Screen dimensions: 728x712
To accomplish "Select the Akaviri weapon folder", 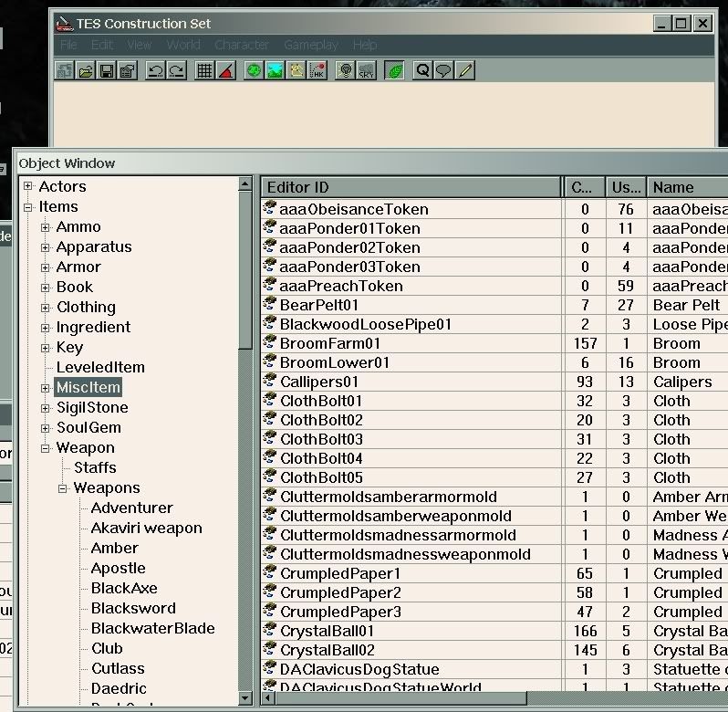I will click(x=146, y=529).
